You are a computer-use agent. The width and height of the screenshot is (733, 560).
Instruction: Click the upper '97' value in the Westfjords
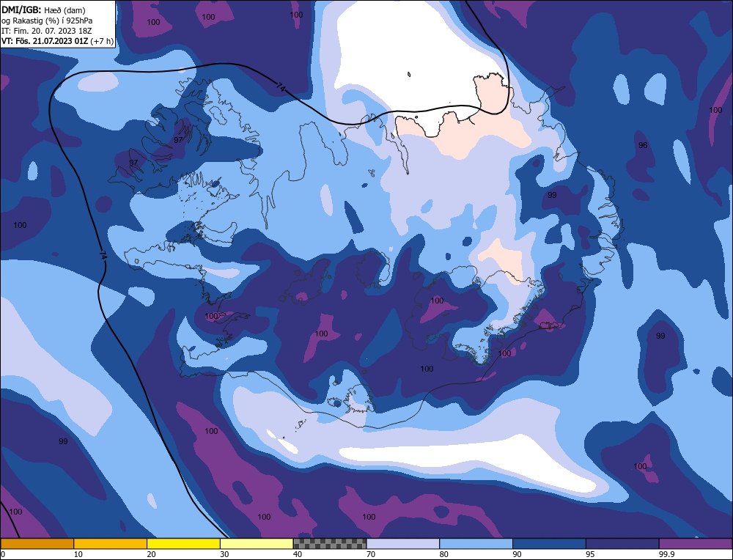[x=178, y=140]
